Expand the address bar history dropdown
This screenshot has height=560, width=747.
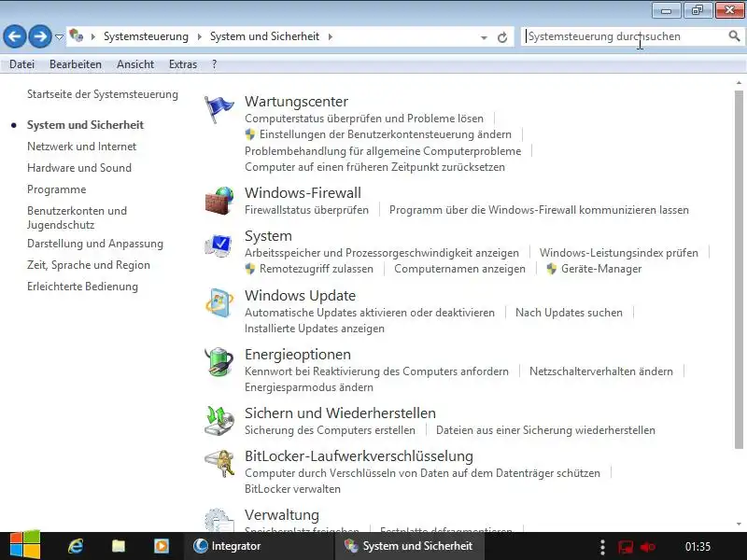[484, 37]
